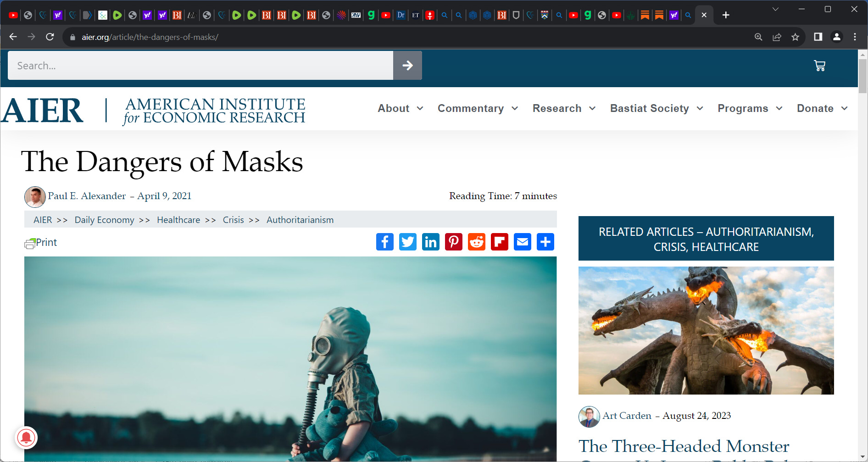The width and height of the screenshot is (868, 462).
Task: Open Paul E. Alexander author page
Action: pos(87,196)
